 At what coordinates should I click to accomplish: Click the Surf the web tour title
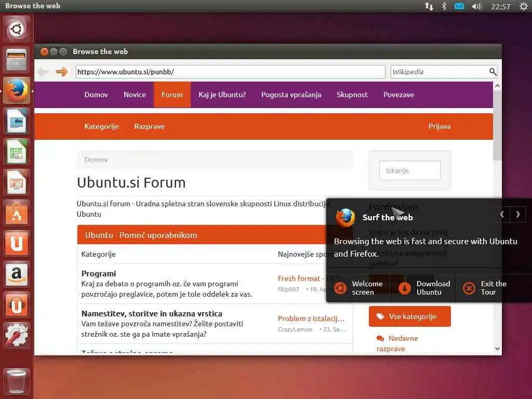388,218
